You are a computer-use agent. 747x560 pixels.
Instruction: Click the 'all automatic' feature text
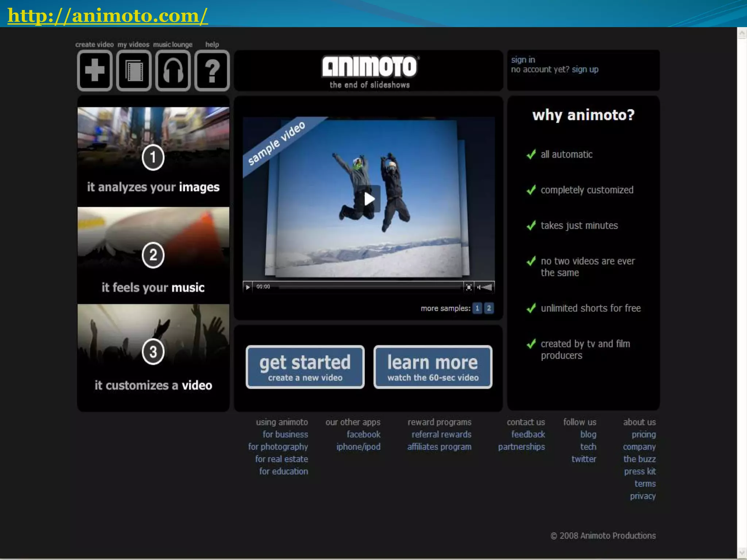(566, 155)
